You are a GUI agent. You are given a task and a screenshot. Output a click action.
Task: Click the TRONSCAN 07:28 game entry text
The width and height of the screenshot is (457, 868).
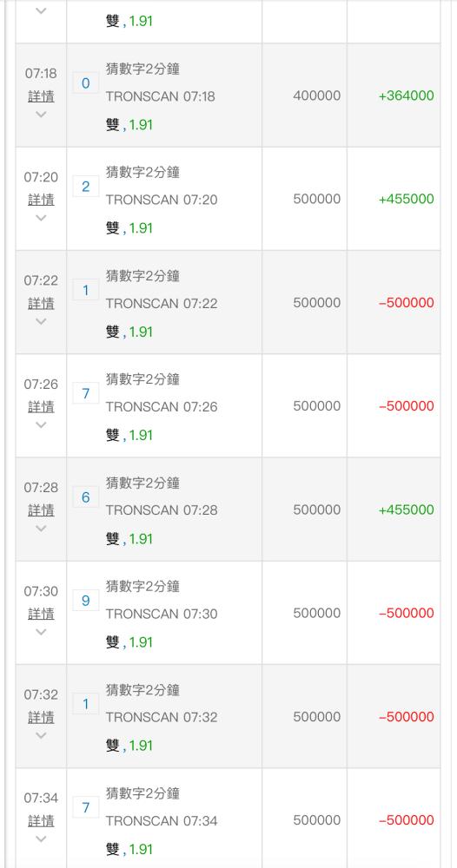point(162,510)
